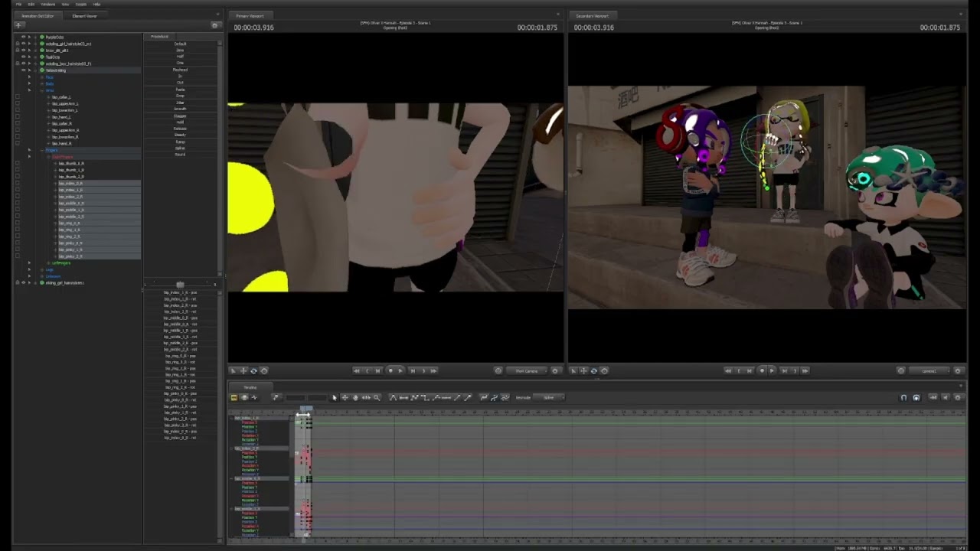Image resolution: width=980 pixels, height=551 pixels.
Task: Apply the Default procedural preset
Action: [x=181, y=44]
